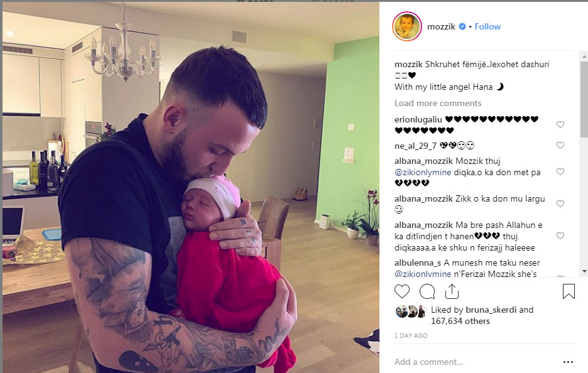Image resolution: width=588 pixels, height=373 pixels.
Task: Open mozzik's profile picture
Action: coord(407,26)
